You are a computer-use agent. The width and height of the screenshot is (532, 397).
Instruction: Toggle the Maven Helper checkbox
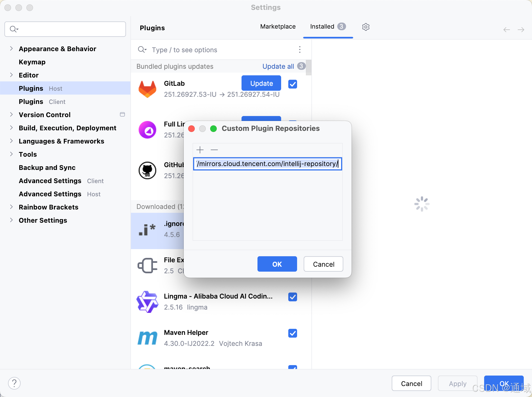pyautogui.click(x=293, y=333)
